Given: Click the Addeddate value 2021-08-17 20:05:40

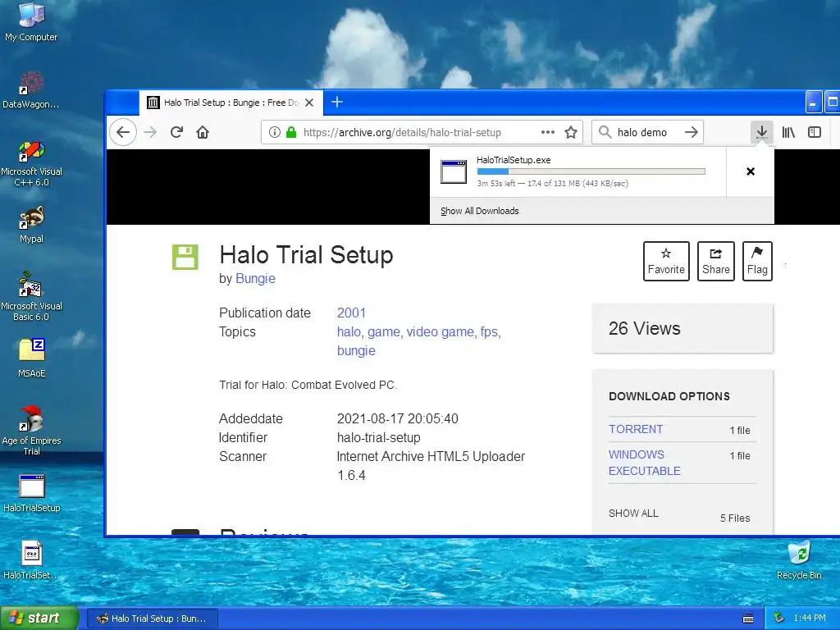Looking at the screenshot, I should [397, 418].
